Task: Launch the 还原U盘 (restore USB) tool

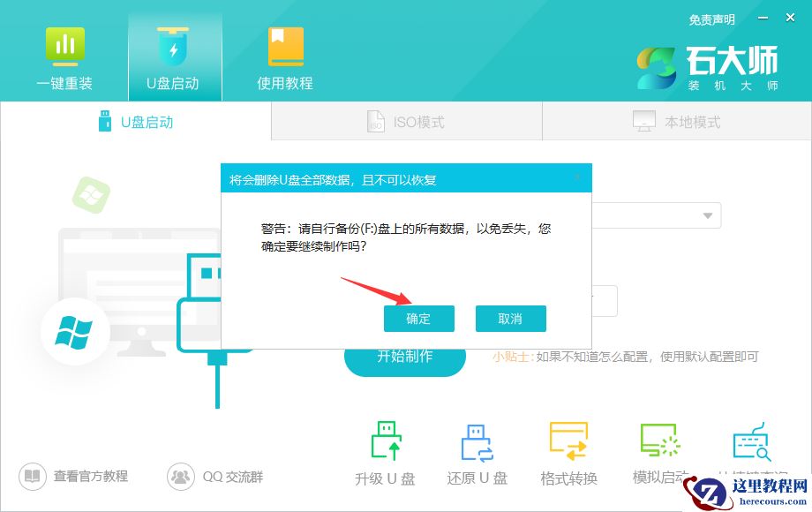Action: tap(475, 441)
